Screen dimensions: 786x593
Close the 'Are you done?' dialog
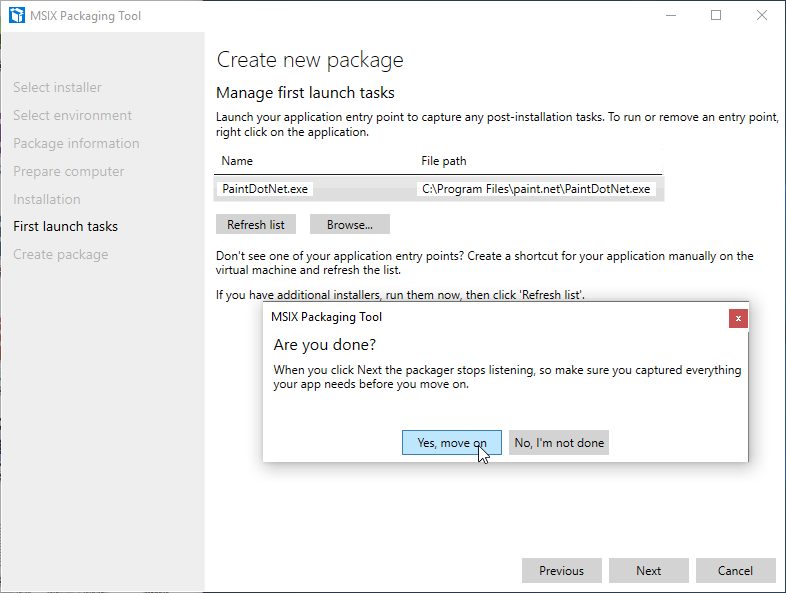pyautogui.click(x=738, y=318)
